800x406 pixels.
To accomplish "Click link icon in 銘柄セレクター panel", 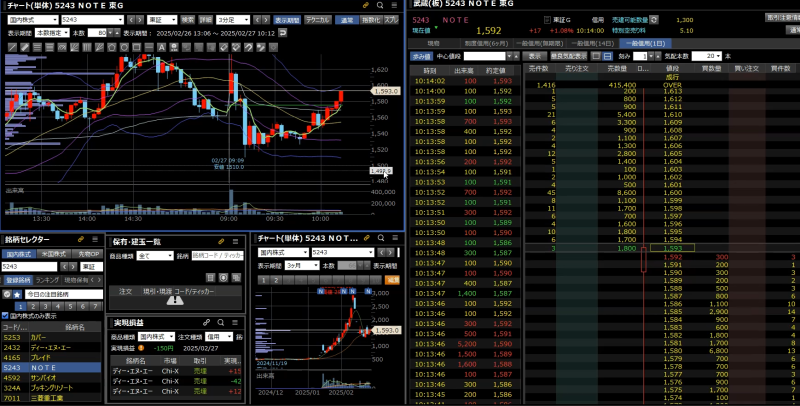I will [x=81, y=239].
